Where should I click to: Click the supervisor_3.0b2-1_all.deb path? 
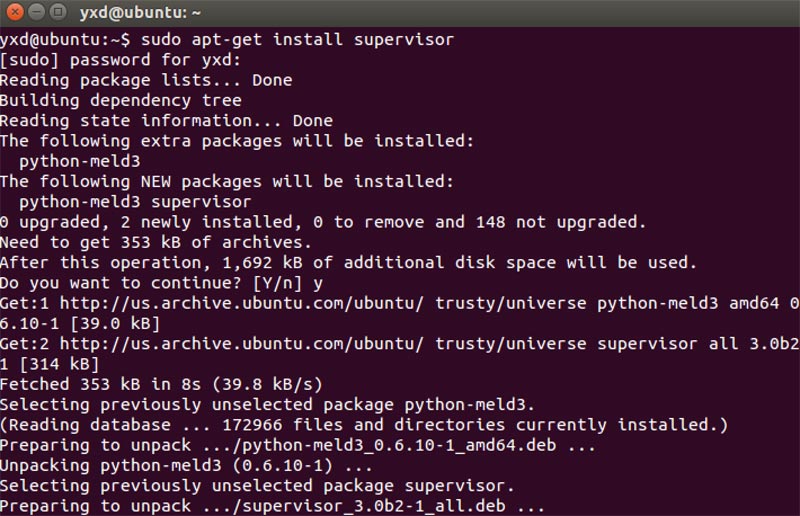pos(354,506)
